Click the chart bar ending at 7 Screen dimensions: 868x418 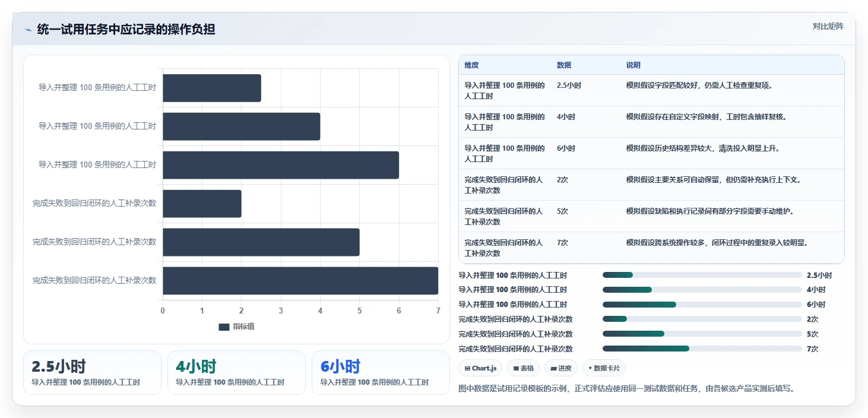click(x=300, y=281)
